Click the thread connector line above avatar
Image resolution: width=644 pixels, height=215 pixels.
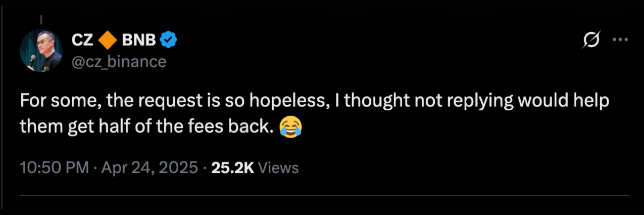click(x=41, y=21)
